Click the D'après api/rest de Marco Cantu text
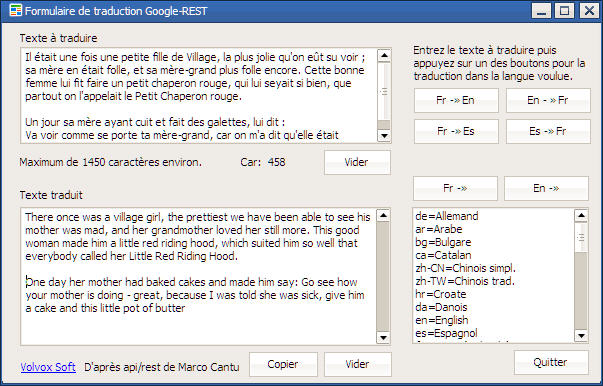 [162, 367]
